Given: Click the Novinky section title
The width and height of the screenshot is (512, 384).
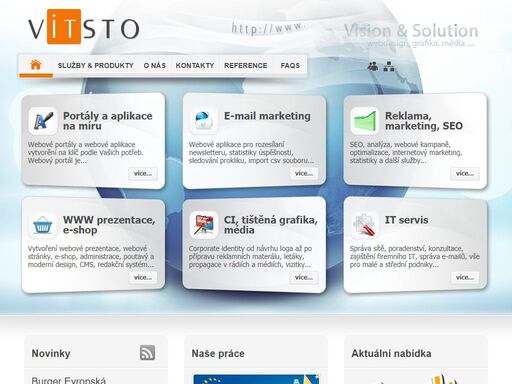Looking at the screenshot, I should 51,353.
